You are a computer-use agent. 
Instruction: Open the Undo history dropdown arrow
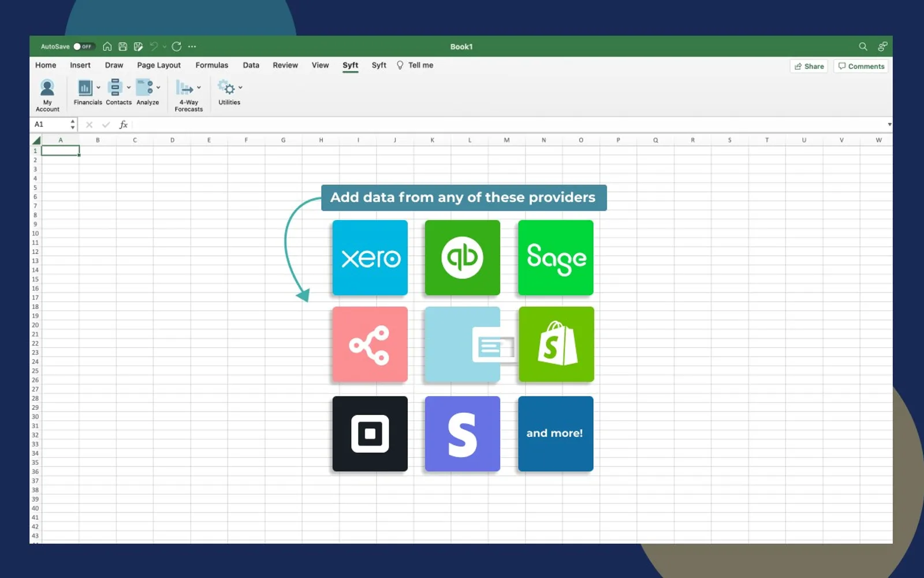[165, 47]
